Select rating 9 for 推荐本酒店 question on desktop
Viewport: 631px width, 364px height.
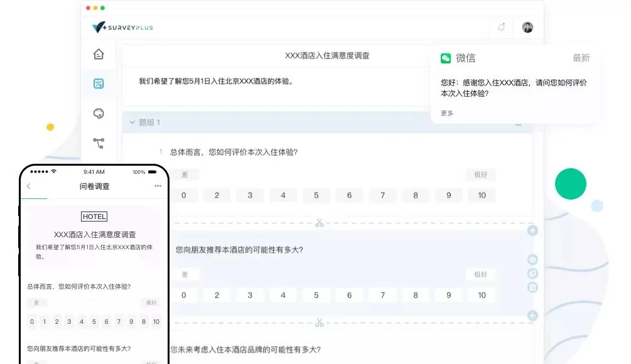point(449,295)
